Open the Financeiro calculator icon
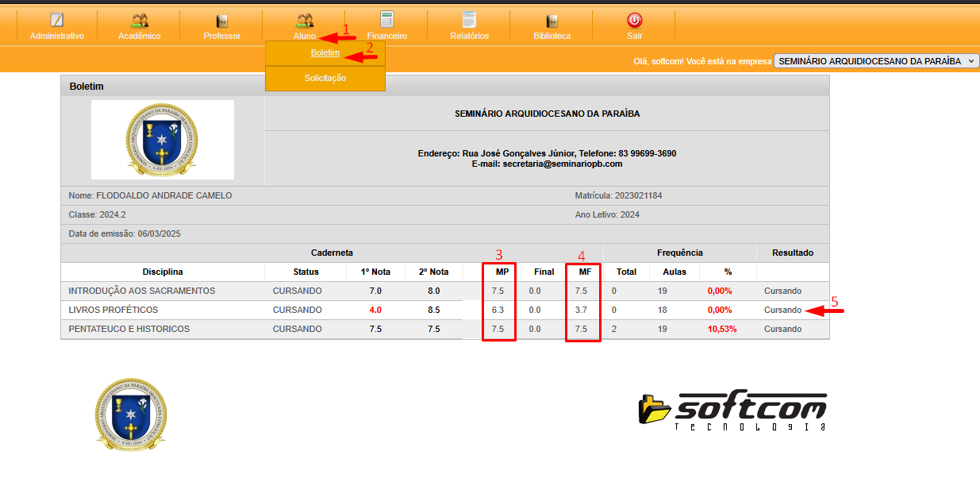980x494 pixels. [x=386, y=21]
